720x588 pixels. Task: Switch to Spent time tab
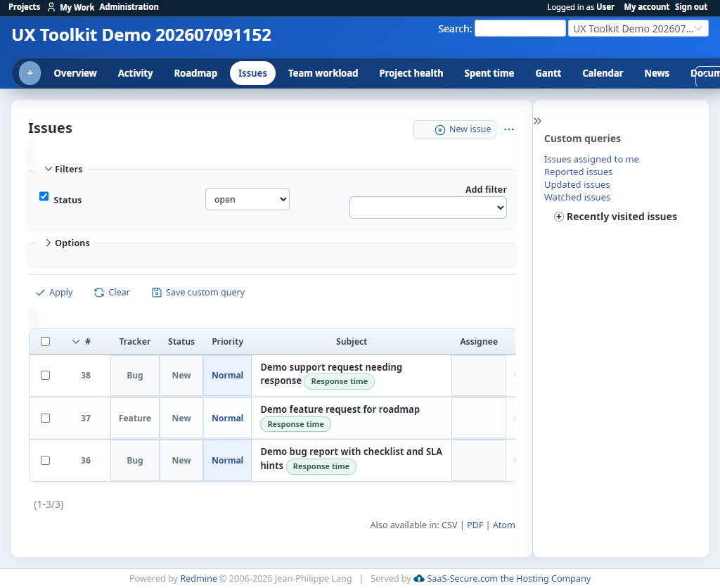click(x=489, y=73)
